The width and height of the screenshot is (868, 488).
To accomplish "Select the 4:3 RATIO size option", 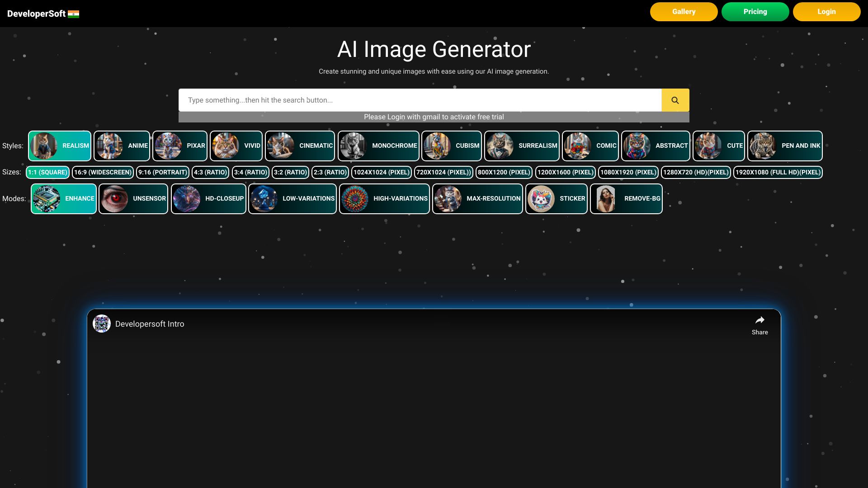I will coord(210,172).
